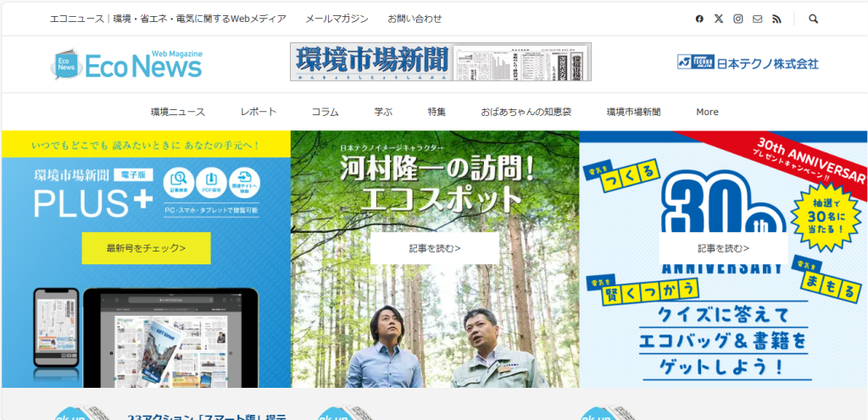The height and width of the screenshot is (420, 868).
Task: Open the メールマガジン link
Action: 337,19
